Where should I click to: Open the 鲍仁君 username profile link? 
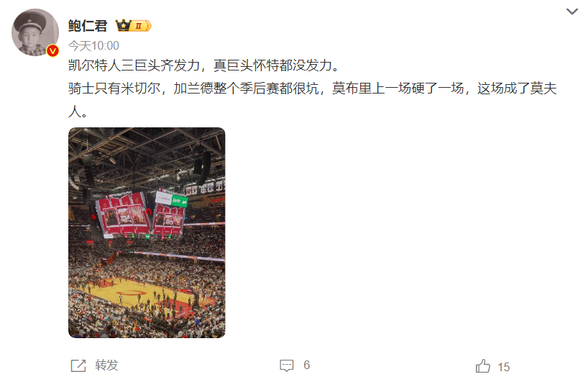tap(88, 26)
